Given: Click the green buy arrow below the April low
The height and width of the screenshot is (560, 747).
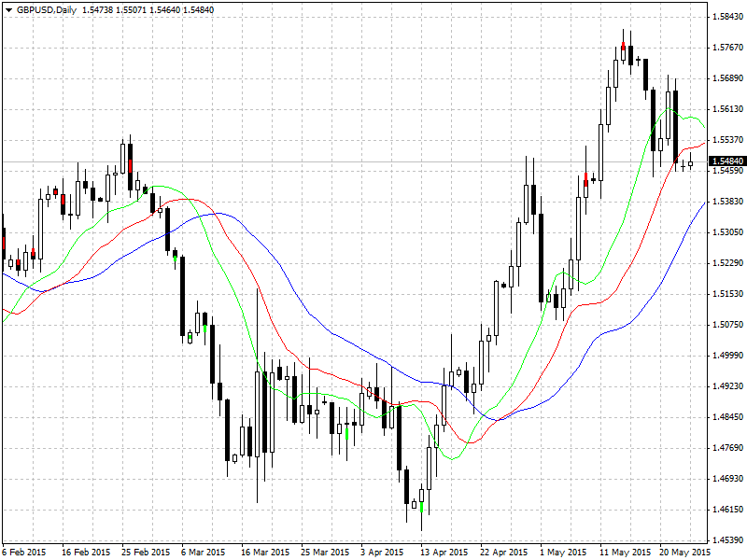Looking at the screenshot, I should point(422,507).
